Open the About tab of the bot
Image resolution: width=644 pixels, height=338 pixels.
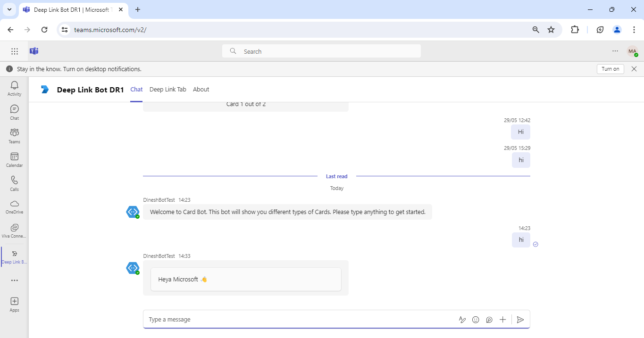pyautogui.click(x=201, y=89)
